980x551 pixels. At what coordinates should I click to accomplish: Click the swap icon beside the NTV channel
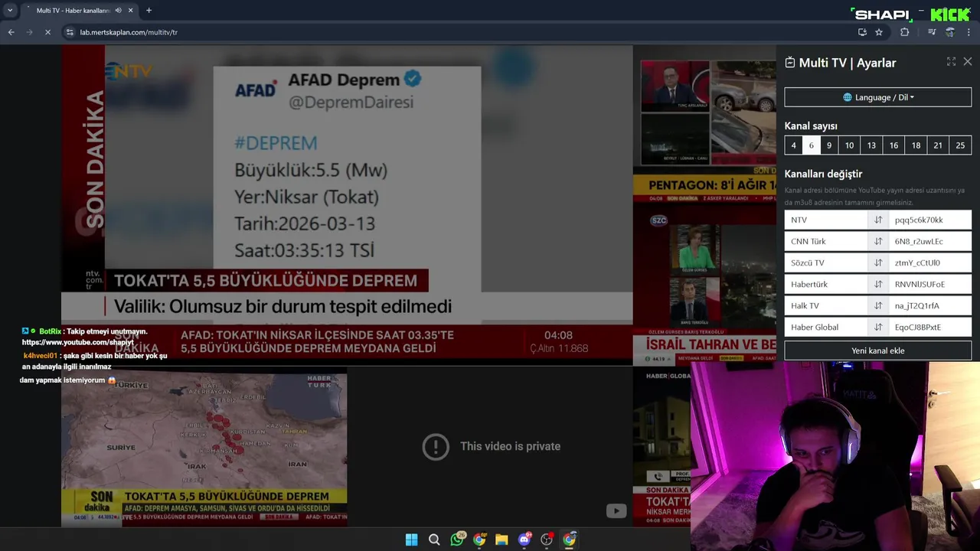click(x=878, y=220)
